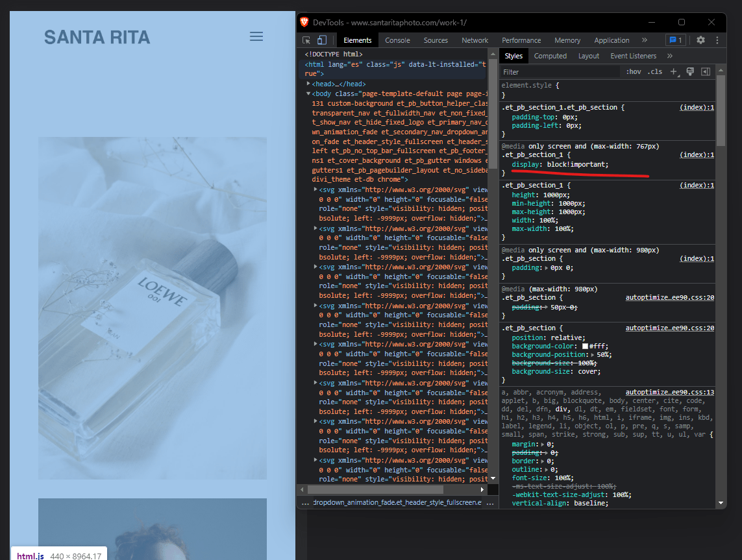Screen dimensions: 742x560
Task: Click the left breadcrumb ellipsis button
Action: tap(305, 503)
